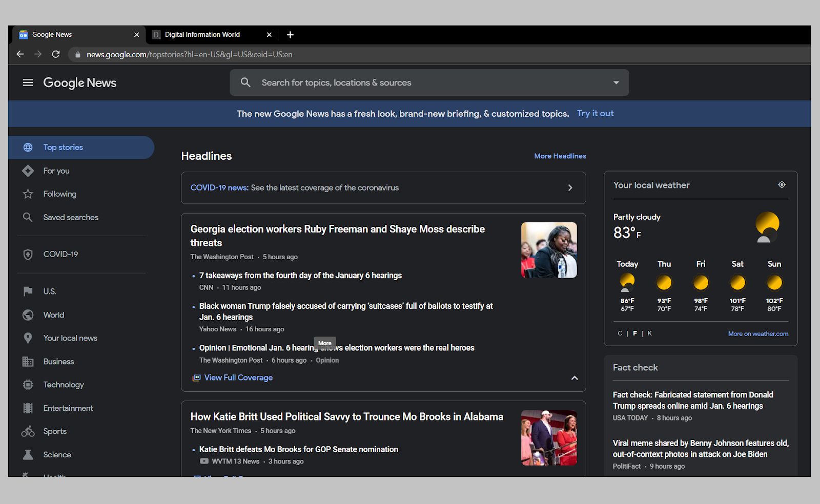Open the COVID-19 news coverage link
This screenshot has width=820, height=504.
click(x=295, y=188)
